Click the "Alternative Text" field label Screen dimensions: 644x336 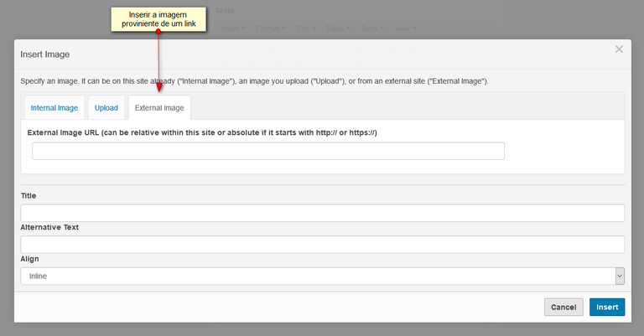pos(49,227)
